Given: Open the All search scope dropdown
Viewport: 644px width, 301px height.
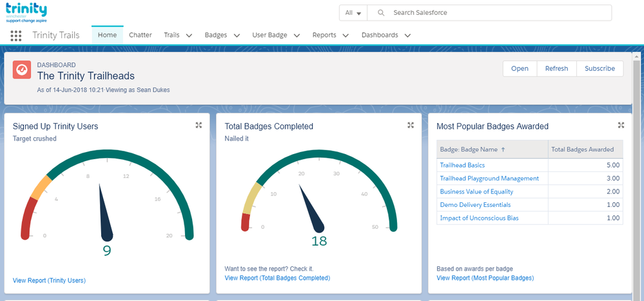Looking at the screenshot, I should coord(353,13).
